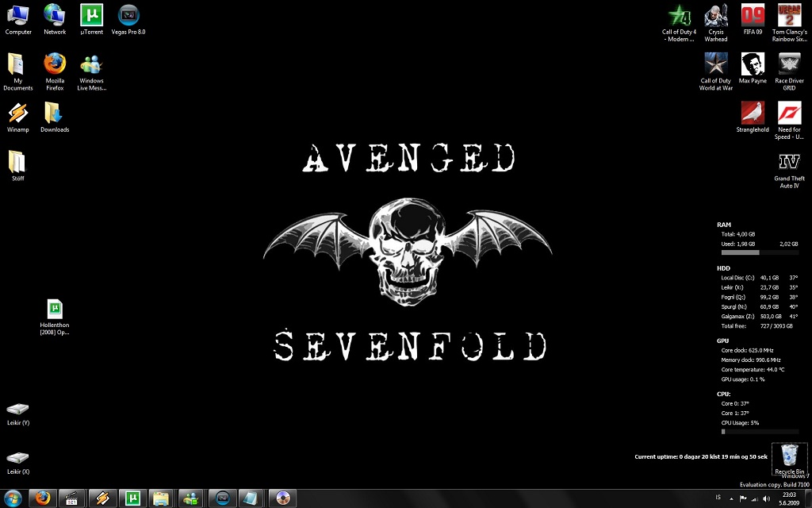Open the Computer desktop icon
This screenshot has height=508, width=812.
click(x=18, y=20)
